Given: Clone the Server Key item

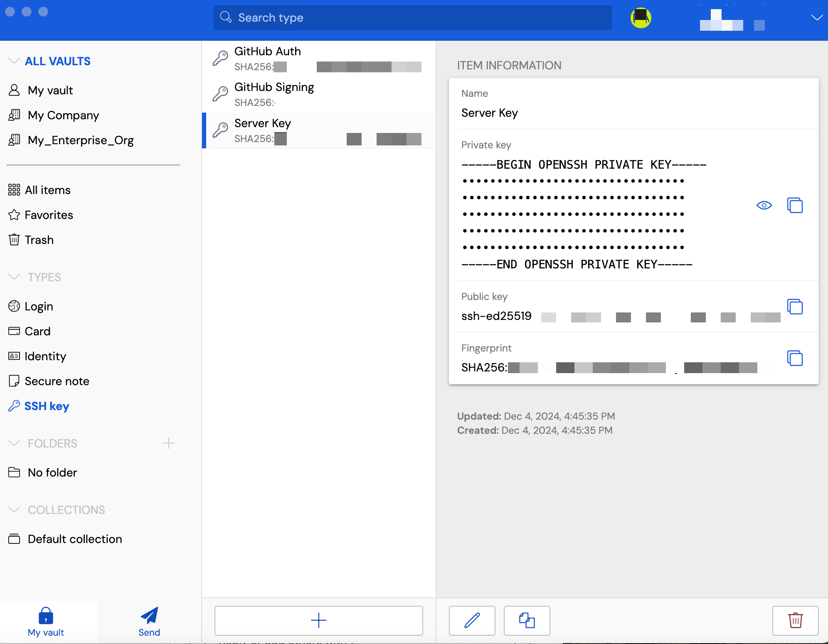Looking at the screenshot, I should point(527,620).
